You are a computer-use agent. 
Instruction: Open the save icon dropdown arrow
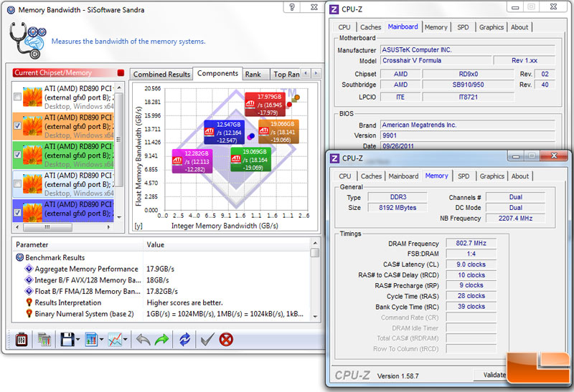(78, 340)
